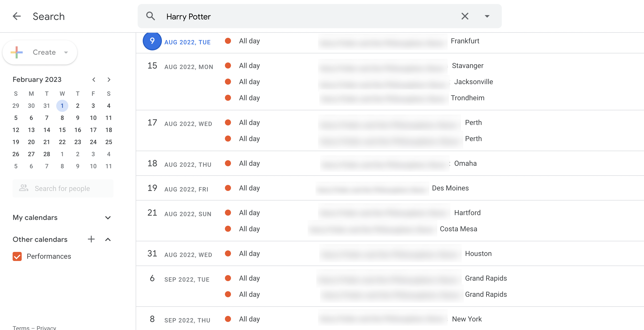Open the search options dropdown arrow
Screen dimensions: 644x330
487,16
